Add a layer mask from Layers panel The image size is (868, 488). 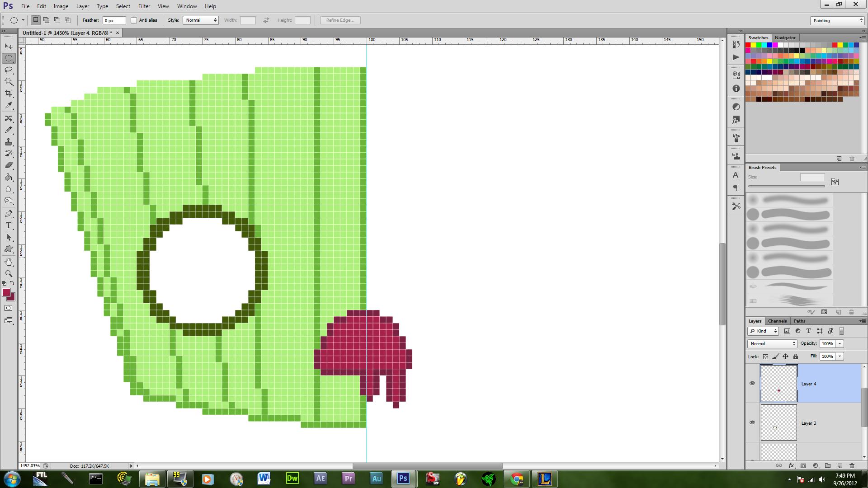(803, 465)
